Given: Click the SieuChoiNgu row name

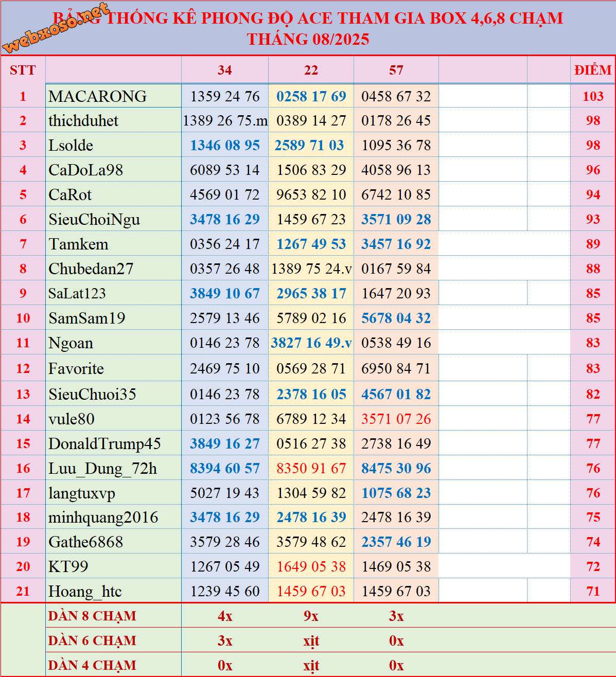Looking at the screenshot, I should (94, 220).
